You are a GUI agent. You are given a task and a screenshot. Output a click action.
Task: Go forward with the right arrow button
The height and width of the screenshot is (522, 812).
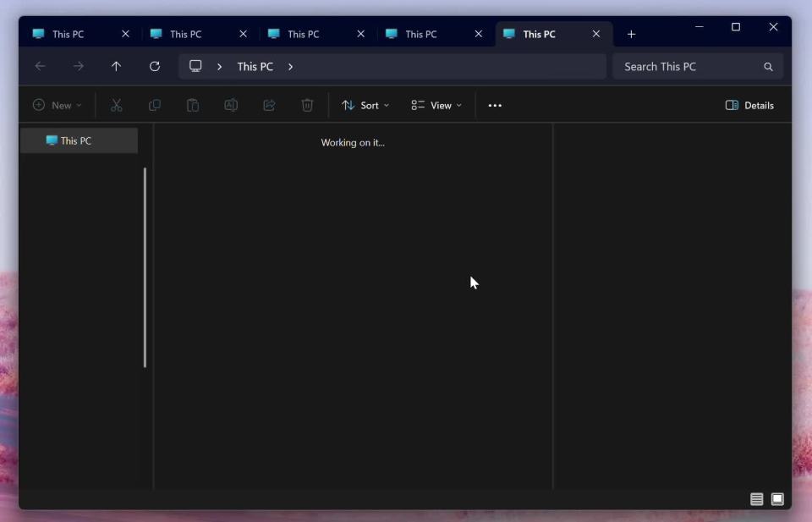click(x=78, y=66)
